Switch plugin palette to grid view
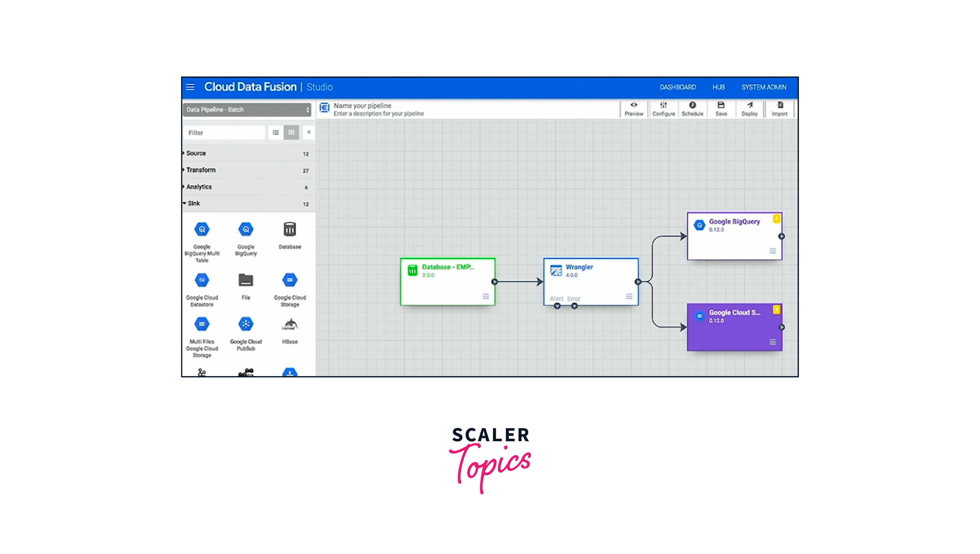The height and width of the screenshot is (554, 980). click(292, 132)
